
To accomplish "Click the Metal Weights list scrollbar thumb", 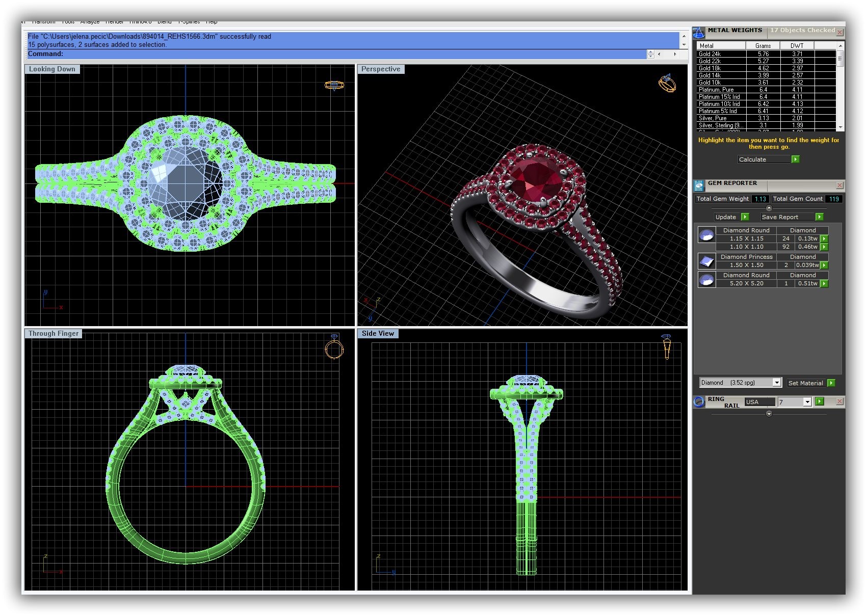I will click(840, 59).
